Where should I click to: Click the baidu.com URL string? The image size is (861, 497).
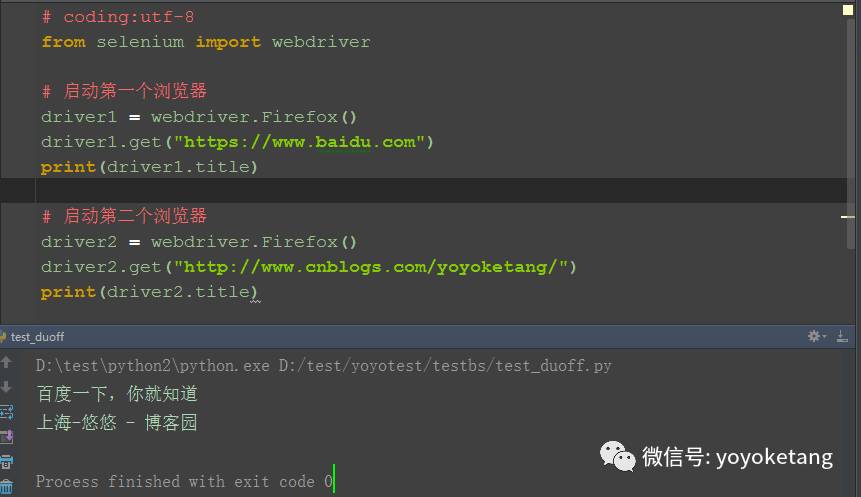pyautogui.click(x=300, y=142)
